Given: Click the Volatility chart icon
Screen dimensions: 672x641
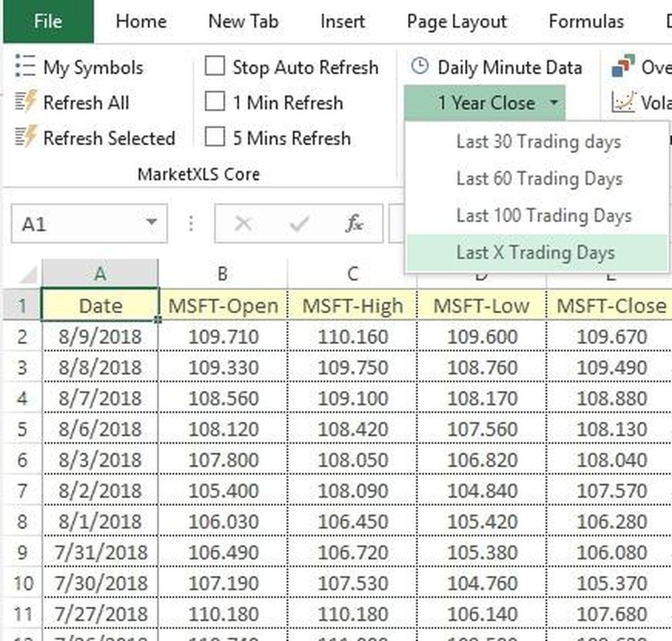Looking at the screenshot, I should pos(622,102).
